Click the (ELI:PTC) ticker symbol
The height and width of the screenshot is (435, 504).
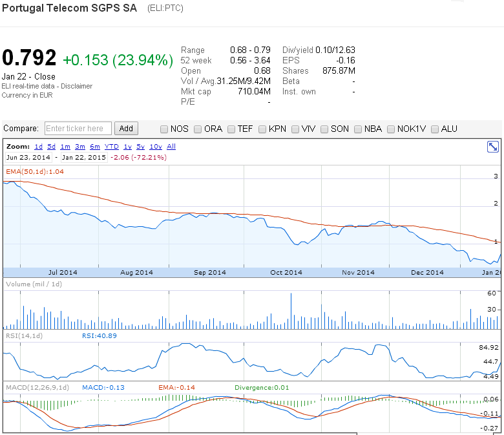coord(165,8)
